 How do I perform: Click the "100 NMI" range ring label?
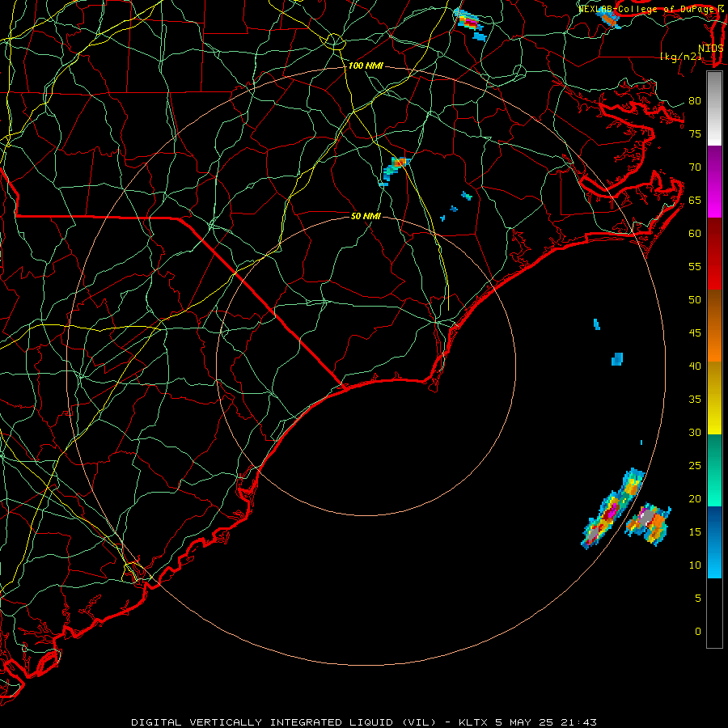pyautogui.click(x=366, y=66)
